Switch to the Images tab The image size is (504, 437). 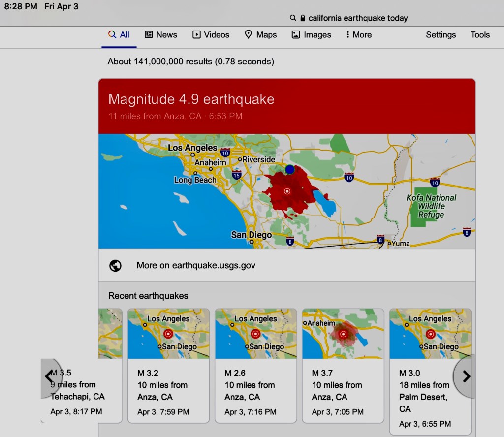coord(311,35)
